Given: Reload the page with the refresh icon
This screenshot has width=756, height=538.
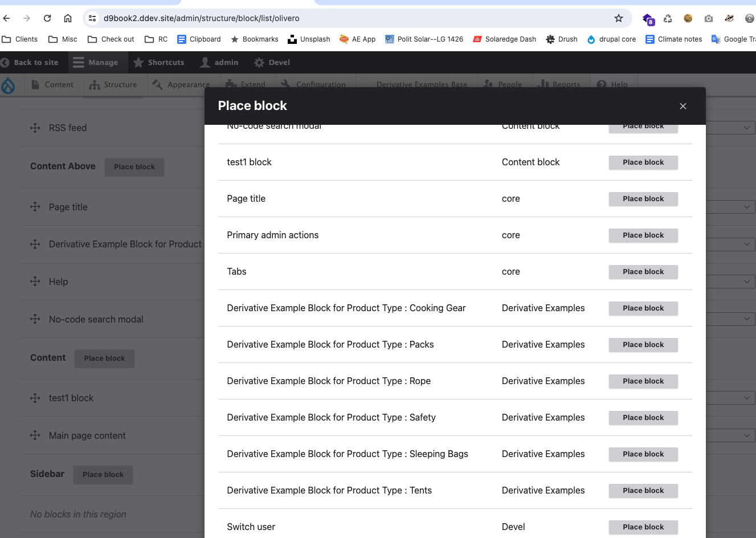Looking at the screenshot, I should 47,18.
